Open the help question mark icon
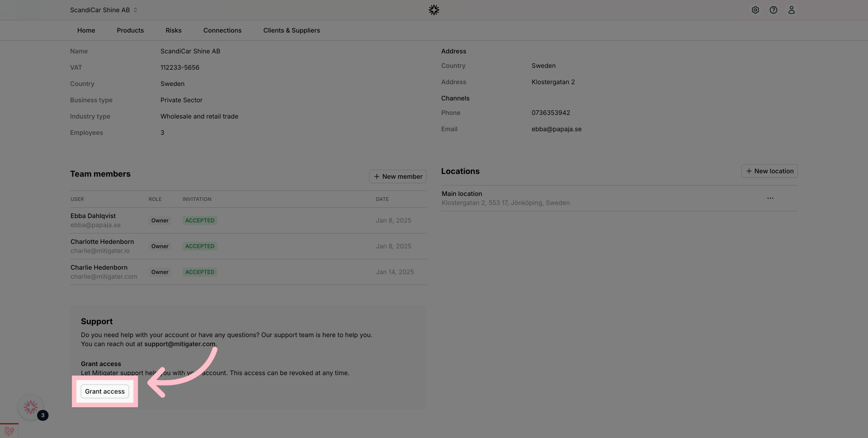Viewport: 868px width, 438px height. (773, 10)
